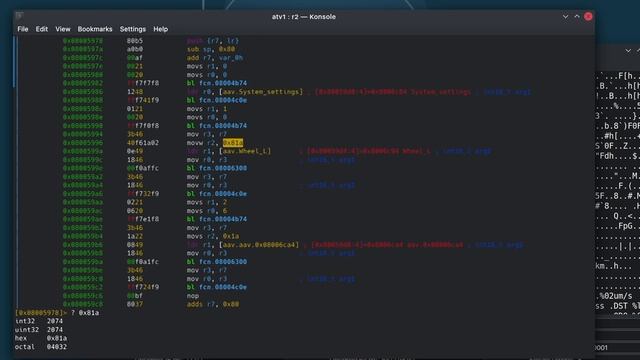The image size is (640, 360).
Task: Click opcode bytes '0849'
Action: point(135,244)
